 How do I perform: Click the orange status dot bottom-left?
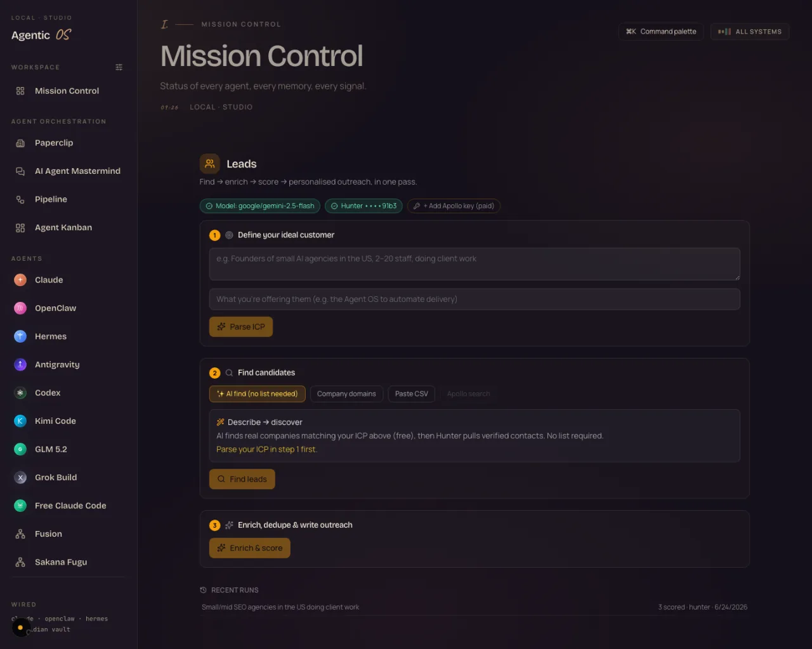20,627
